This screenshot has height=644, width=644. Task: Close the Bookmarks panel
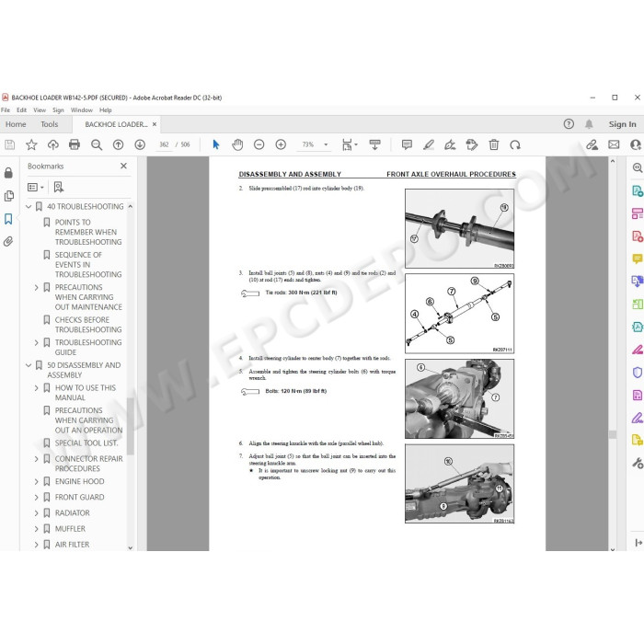(123, 166)
